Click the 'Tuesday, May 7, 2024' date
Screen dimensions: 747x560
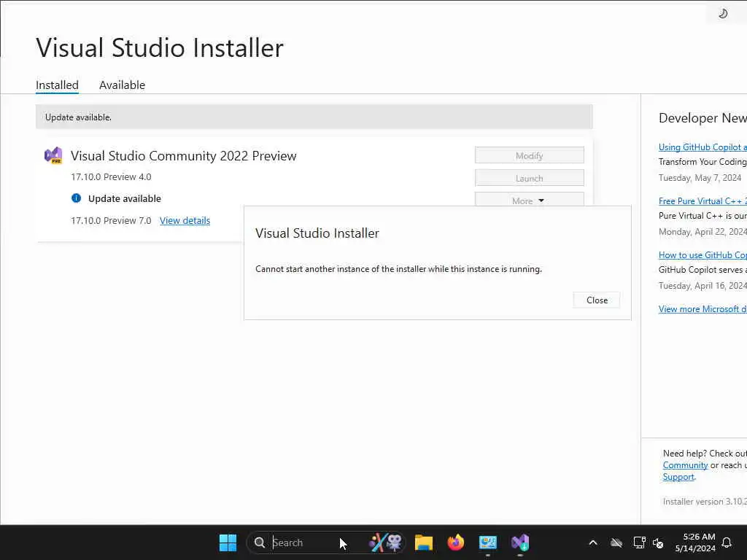click(700, 178)
